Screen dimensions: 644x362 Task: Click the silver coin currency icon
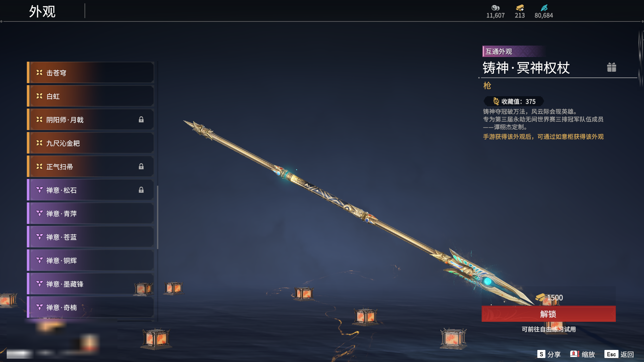click(x=495, y=8)
